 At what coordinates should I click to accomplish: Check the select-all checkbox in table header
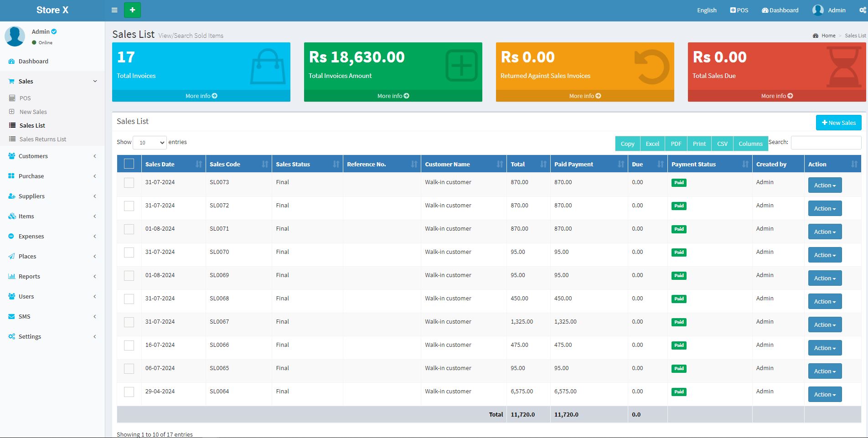(x=129, y=164)
